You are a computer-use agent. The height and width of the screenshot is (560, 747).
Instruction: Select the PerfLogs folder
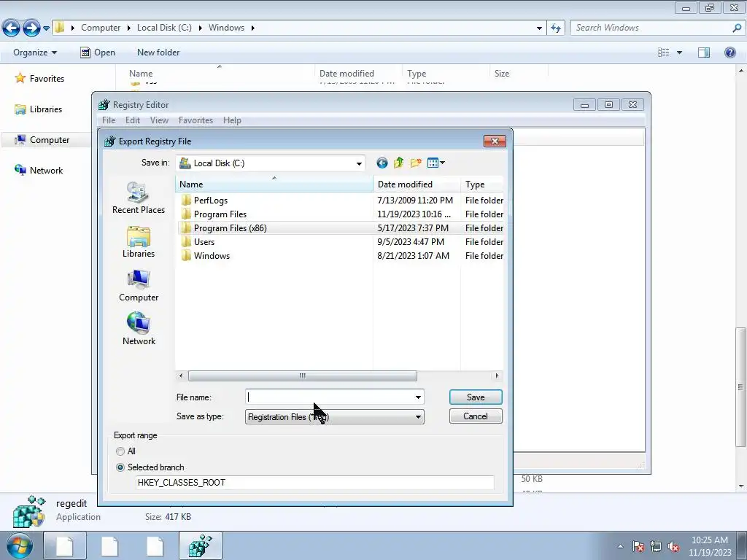click(x=211, y=201)
